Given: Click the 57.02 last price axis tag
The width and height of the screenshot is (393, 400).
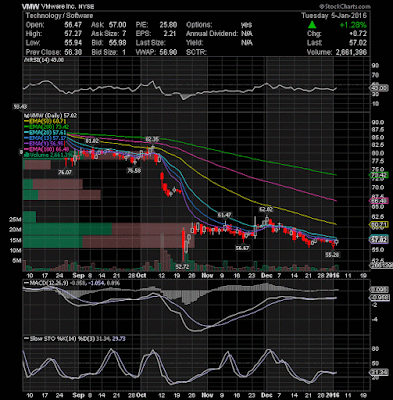Looking at the screenshot, I should tap(379, 239).
